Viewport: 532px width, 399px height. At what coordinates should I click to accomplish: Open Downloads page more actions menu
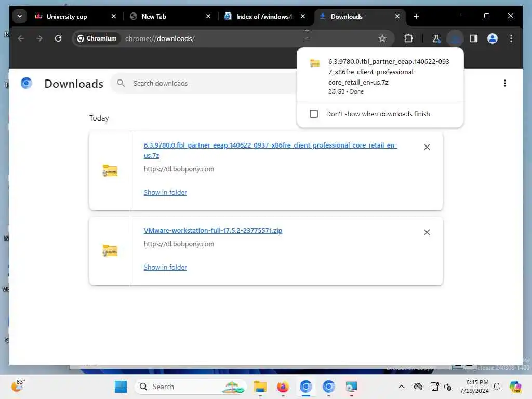click(504, 83)
